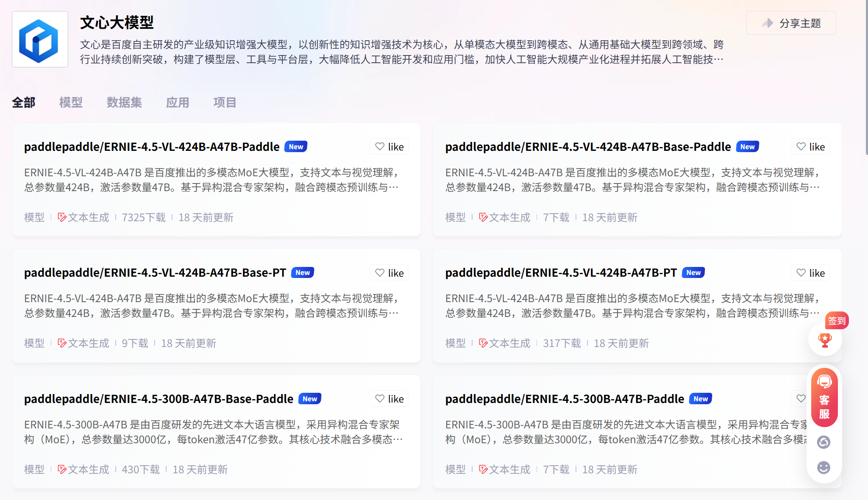Open paddlepaddle/ERNIE-4.5-VL-424B-A47B-Base-Paddle model link
This screenshot has height=500, width=868.
[x=588, y=147]
